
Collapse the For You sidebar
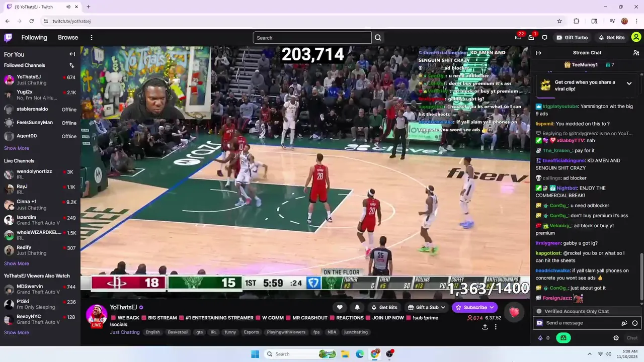(x=72, y=54)
